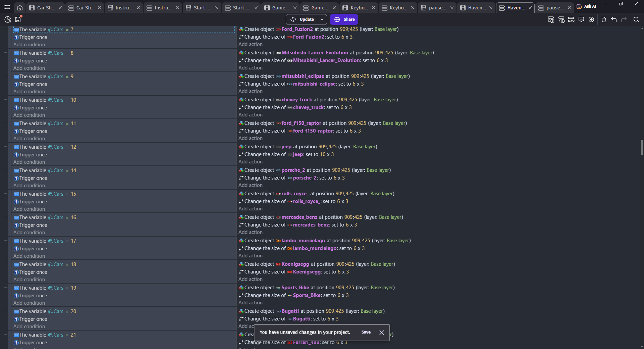Click the vertical scrollbar thumb on the right
This screenshot has width=644, height=349.
(x=642, y=147)
